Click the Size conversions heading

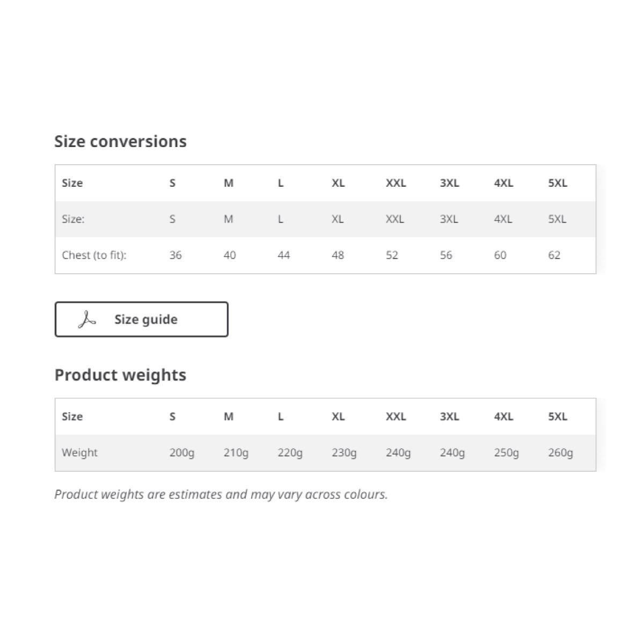click(121, 141)
